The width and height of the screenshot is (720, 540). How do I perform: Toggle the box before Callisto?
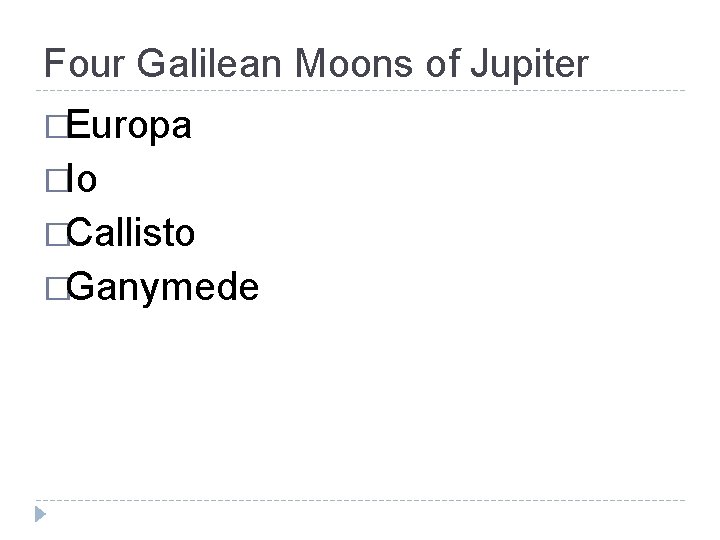click(x=57, y=235)
